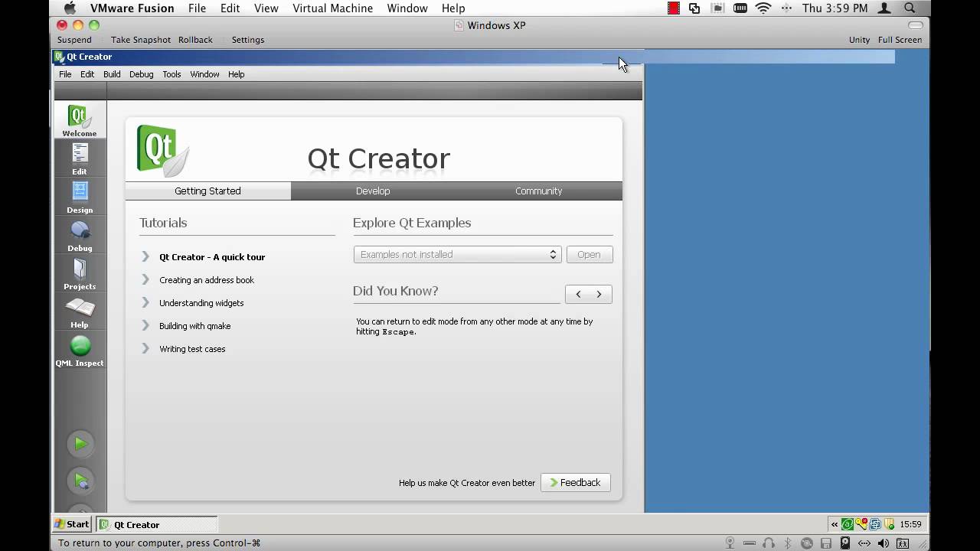Screen dimensions: 980x551
Task: Open the Apple menu
Action: tap(70, 8)
